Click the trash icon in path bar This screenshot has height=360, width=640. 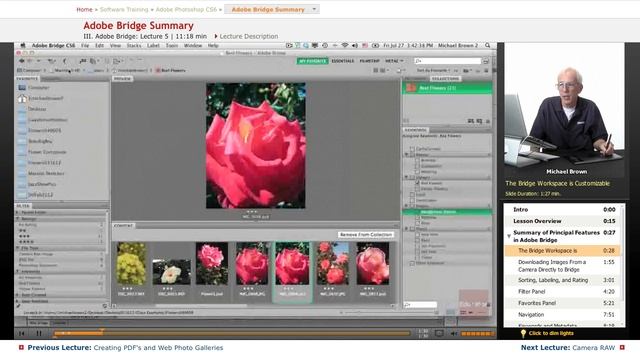(x=486, y=71)
